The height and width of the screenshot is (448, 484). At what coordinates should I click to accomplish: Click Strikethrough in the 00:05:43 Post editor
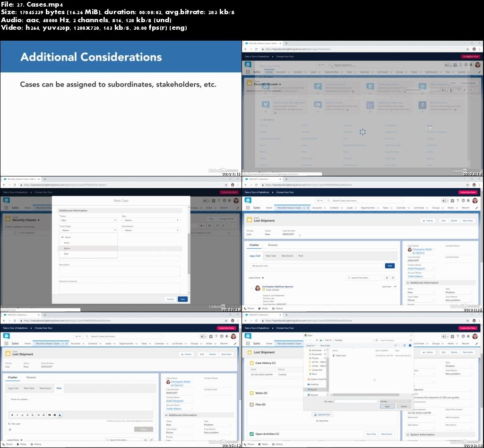click(x=27, y=415)
